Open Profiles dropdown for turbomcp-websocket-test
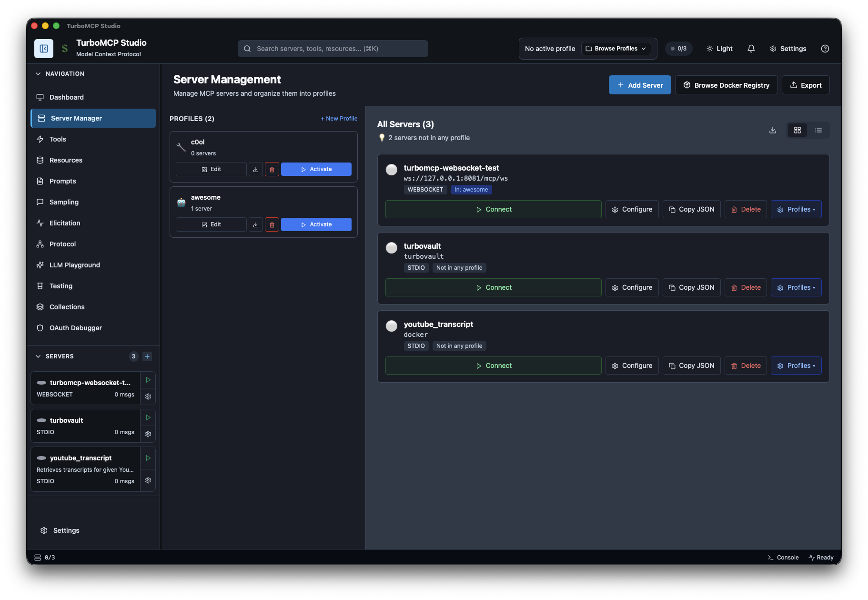This screenshot has height=600, width=868. [796, 209]
